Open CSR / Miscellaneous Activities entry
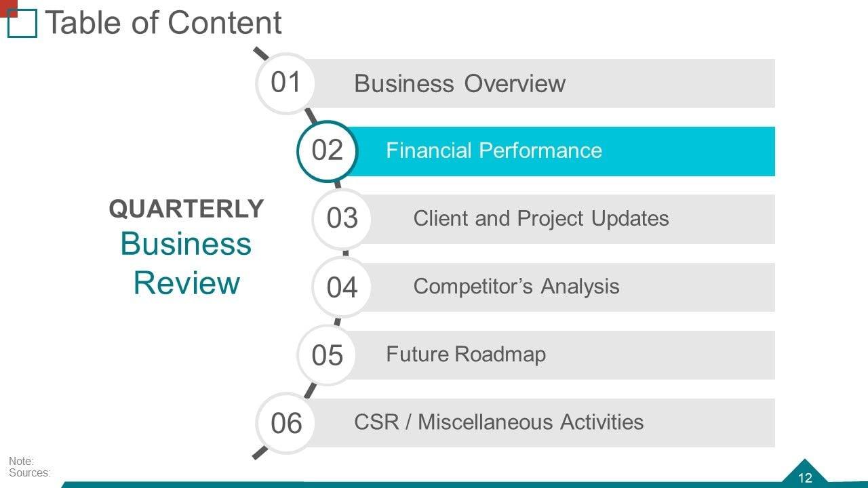 tap(498, 422)
